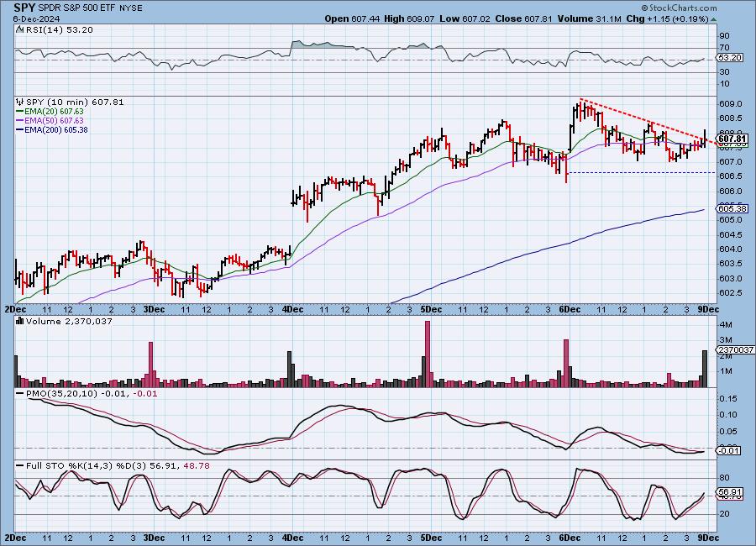Click the EMA(50) 607.63 legend text

point(54,121)
